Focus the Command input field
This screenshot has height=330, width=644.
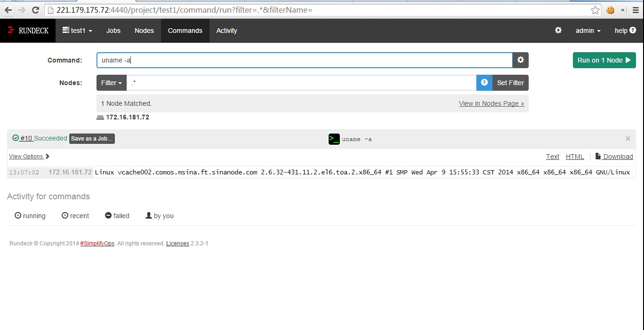[305, 60]
